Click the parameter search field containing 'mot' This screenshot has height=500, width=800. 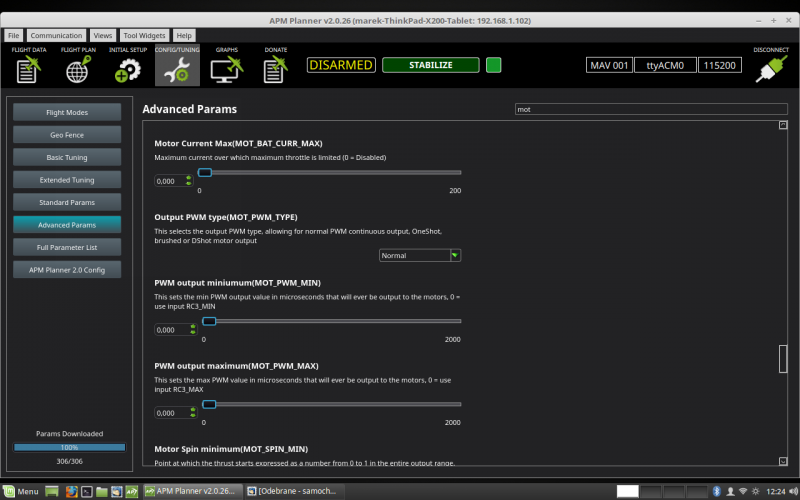click(650, 109)
